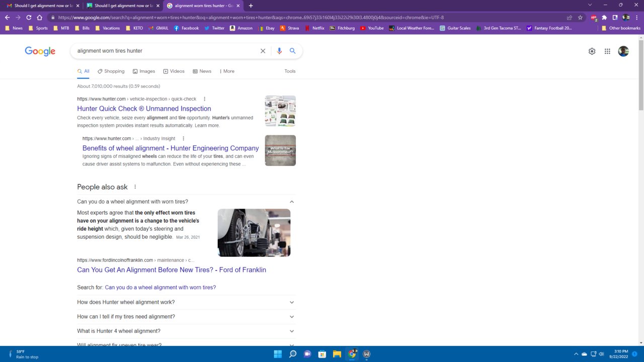Open Microsoft Store from taskbar
Viewport: 644px width, 362px height.
[322, 354]
